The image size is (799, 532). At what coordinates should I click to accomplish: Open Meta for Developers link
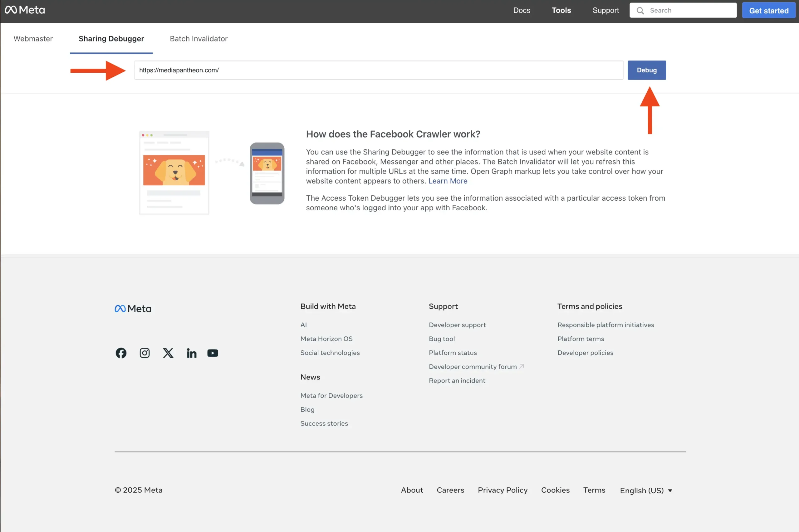pos(331,395)
